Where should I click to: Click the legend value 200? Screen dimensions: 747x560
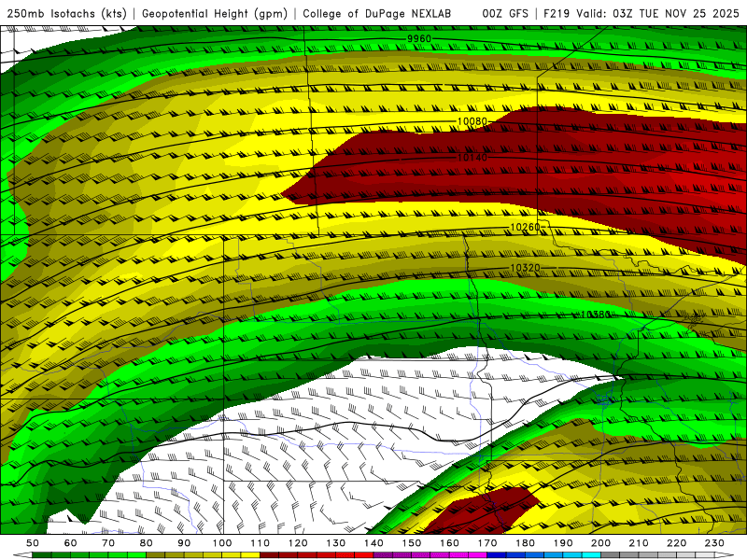coord(600,543)
